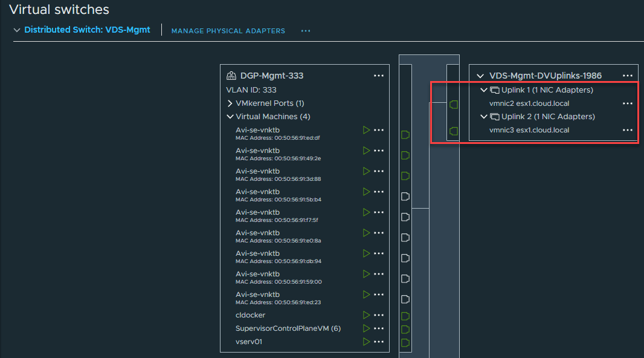Collapse the Virtual Machines (4) list
The height and width of the screenshot is (358, 644).
230,116
